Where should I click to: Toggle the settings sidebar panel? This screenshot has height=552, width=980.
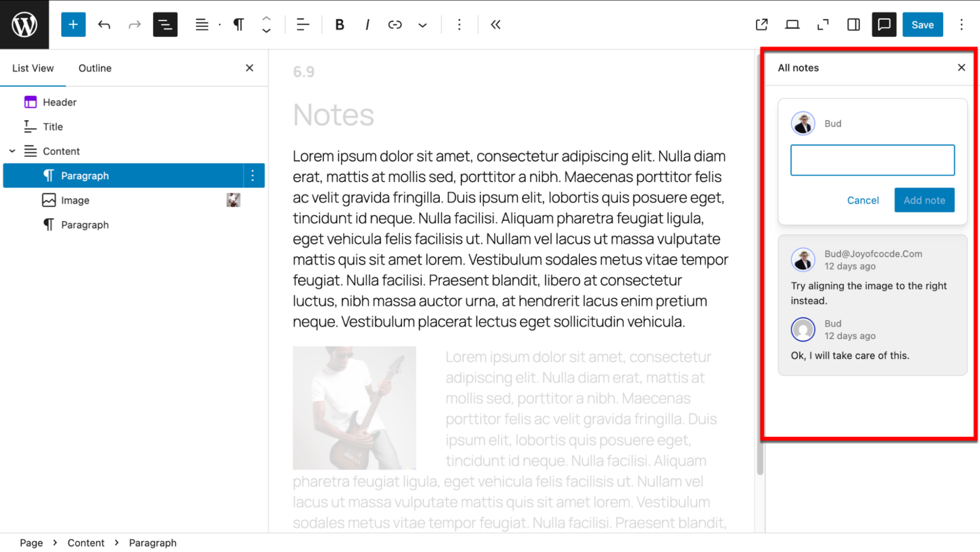click(853, 24)
